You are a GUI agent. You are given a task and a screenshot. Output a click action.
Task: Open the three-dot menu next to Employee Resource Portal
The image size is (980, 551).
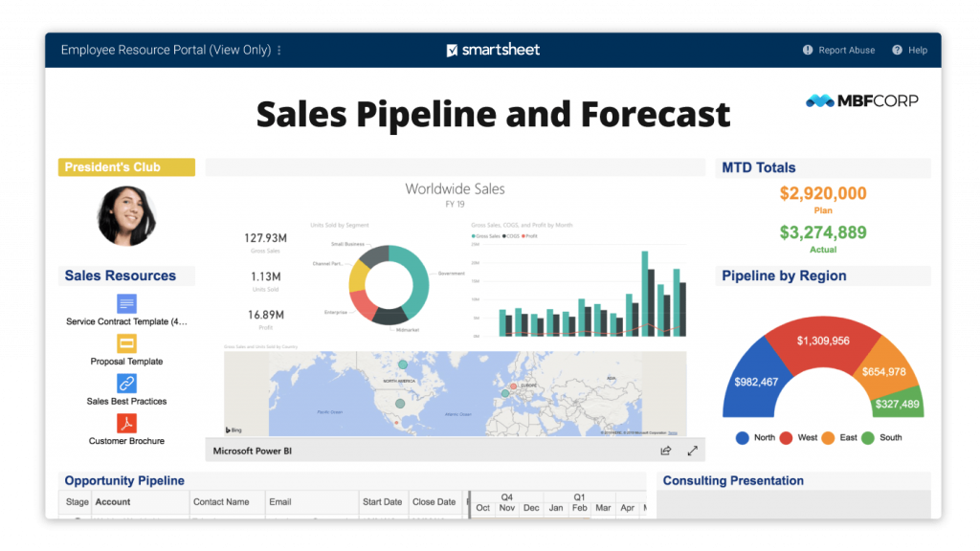click(278, 50)
